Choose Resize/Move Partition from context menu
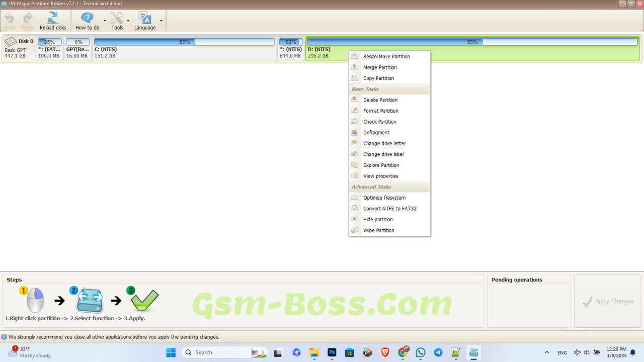644x362 pixels. click(x=389, y=56)
